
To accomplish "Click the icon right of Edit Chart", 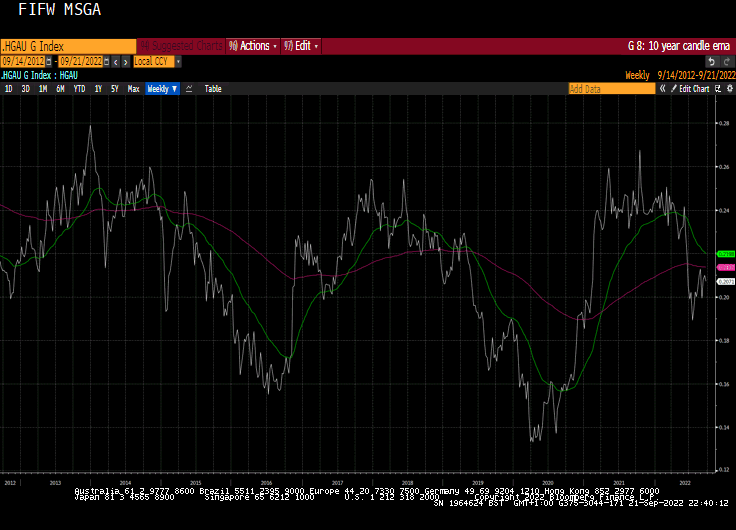I will coord(715,89).
